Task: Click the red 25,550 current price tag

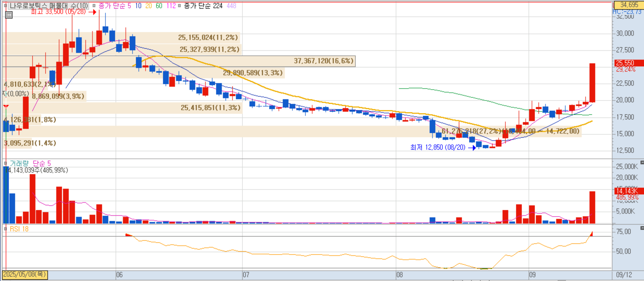Action: coord(629,63)
